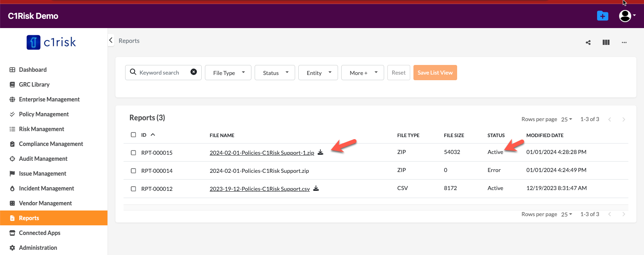Check the box for RPT-000015
Image resolution: width=644 pixels, height=255 pixels.
pyautogui.click(x=134, y=153)
